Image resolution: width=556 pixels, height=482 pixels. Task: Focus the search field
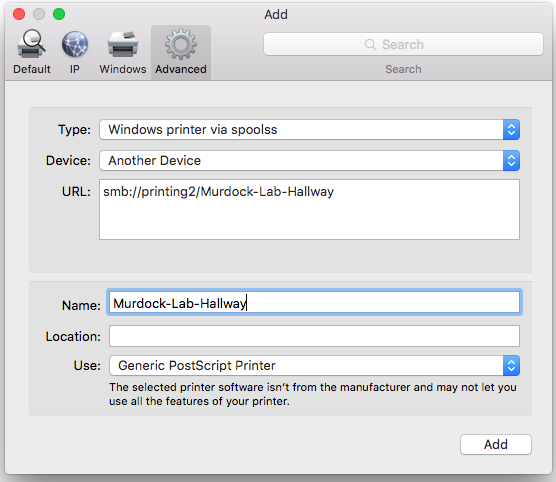coord(403,44)
